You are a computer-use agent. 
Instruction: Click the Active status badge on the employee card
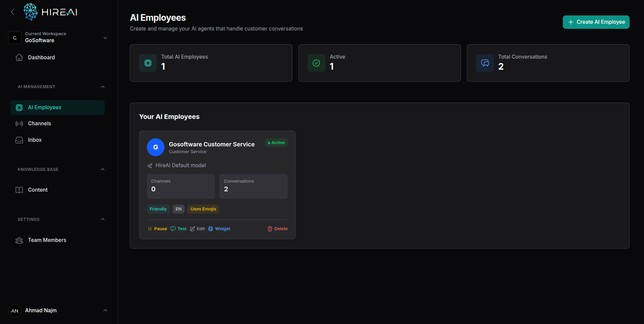276,143
